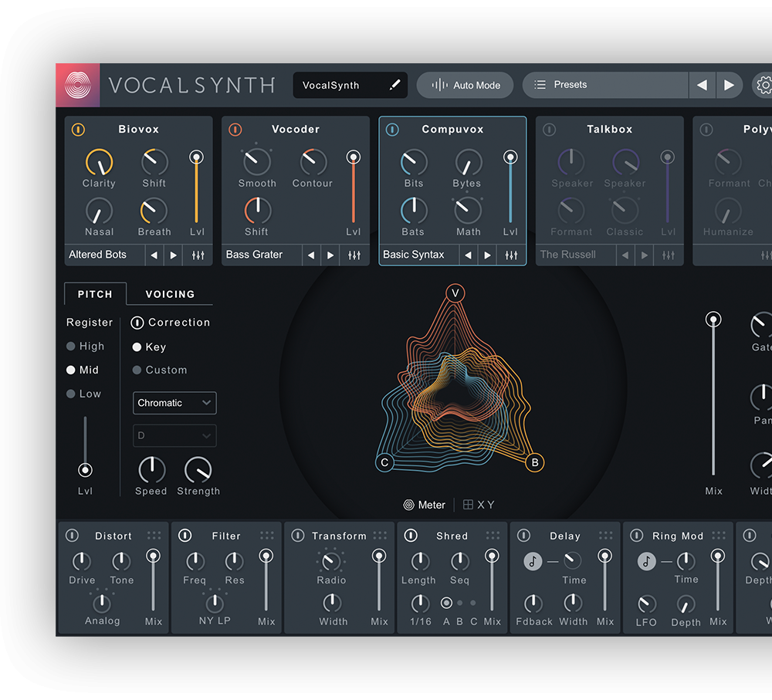The height and width of the screenshot is (700, 772).
Task: Open the key dropdown showing D
Action: pos(174,435)
